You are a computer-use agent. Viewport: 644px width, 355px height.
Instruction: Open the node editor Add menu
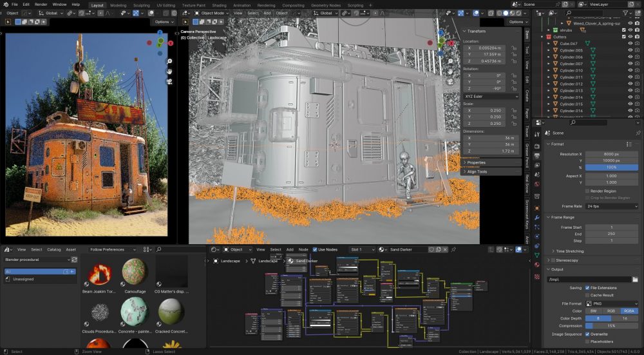pos(290,249)
